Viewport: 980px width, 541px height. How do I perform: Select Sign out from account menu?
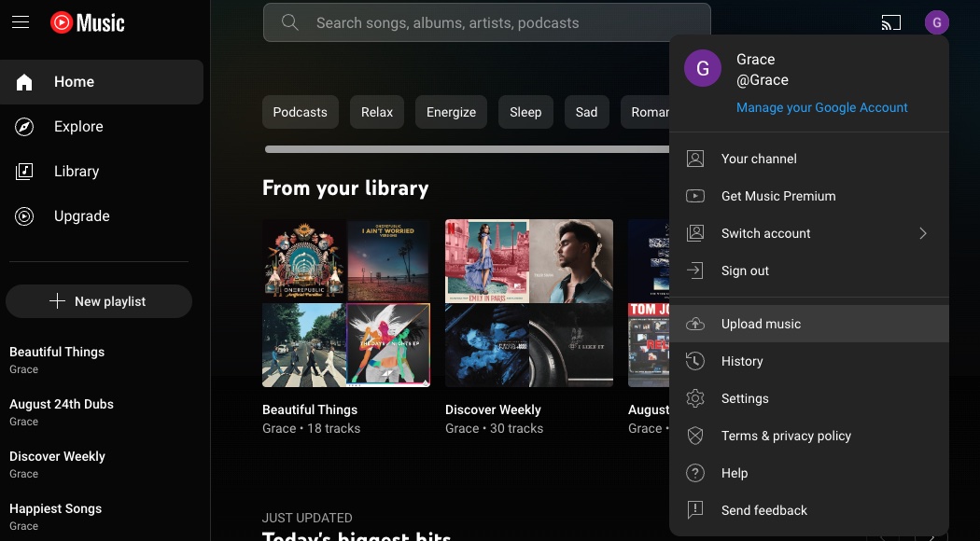(x=809, y=270)
